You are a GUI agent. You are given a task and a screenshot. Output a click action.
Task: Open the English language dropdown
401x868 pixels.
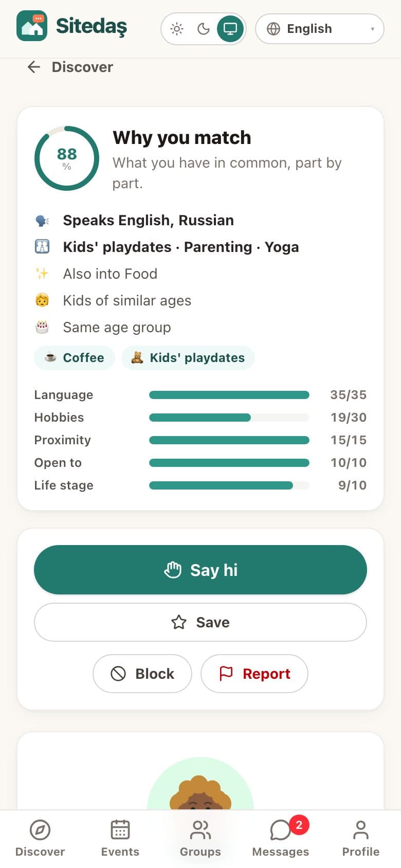(320, 29)
